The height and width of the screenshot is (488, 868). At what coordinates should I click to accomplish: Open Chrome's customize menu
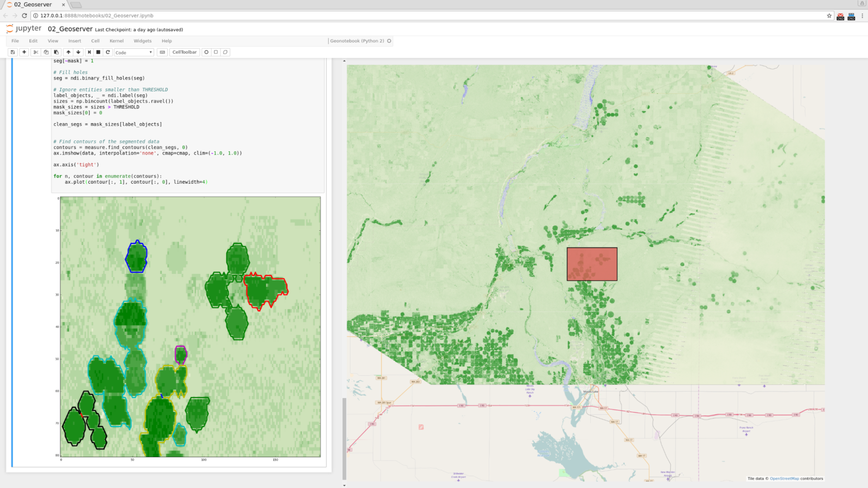coord(863,16)
